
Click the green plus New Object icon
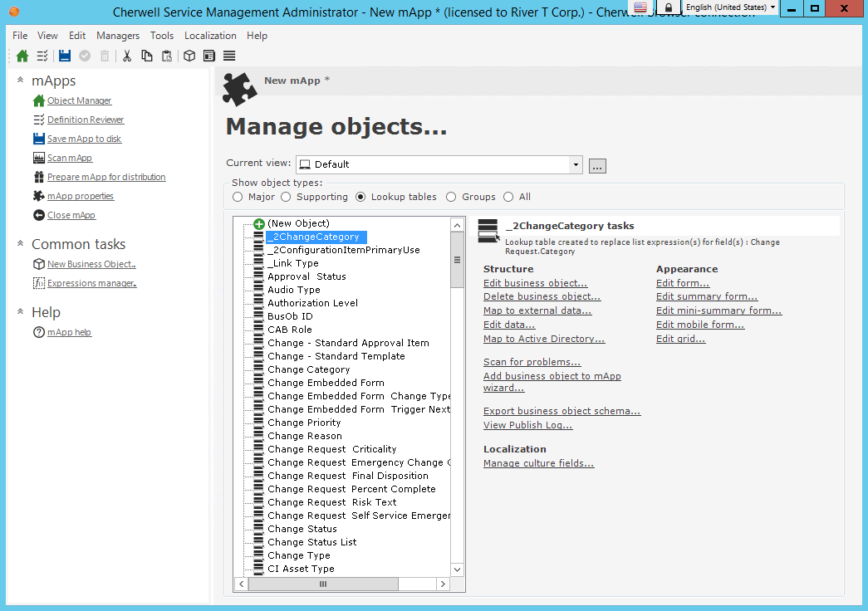click(258, 223)
